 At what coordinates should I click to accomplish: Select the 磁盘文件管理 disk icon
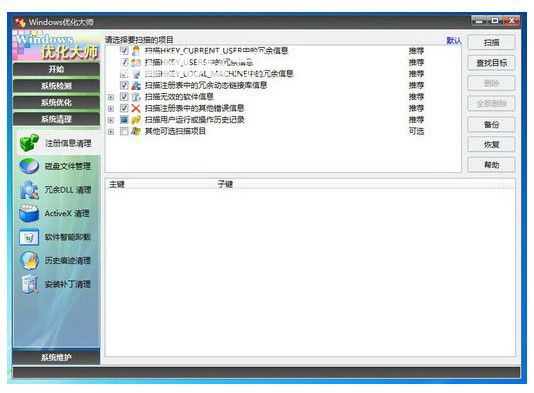click(x=29, y=166)
